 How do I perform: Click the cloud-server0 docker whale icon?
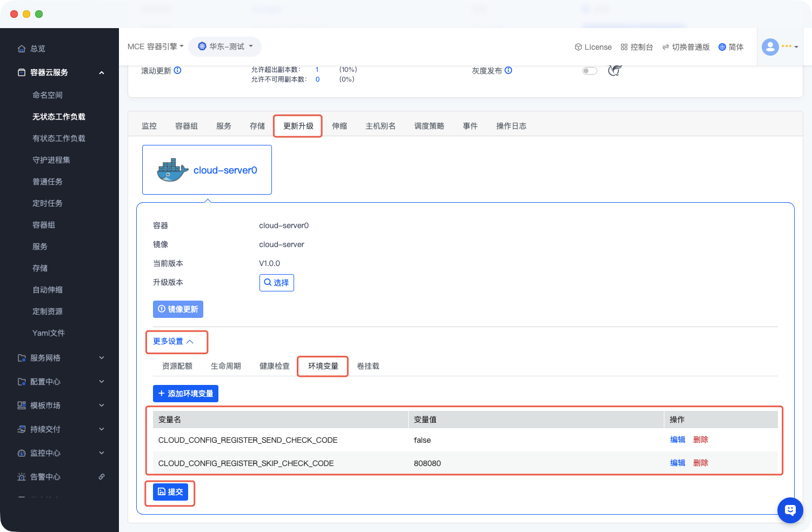coord(172,170)
